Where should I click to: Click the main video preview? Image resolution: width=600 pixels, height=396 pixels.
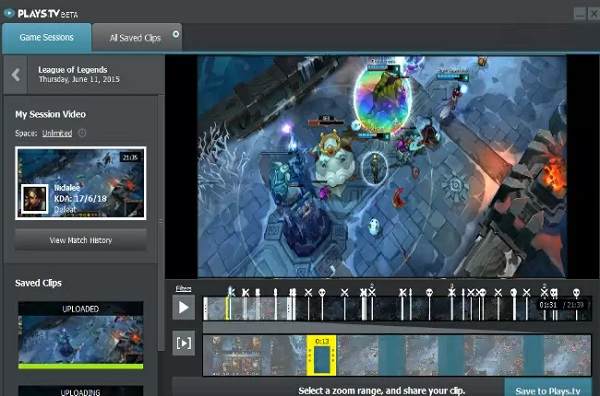click(382, 166)
